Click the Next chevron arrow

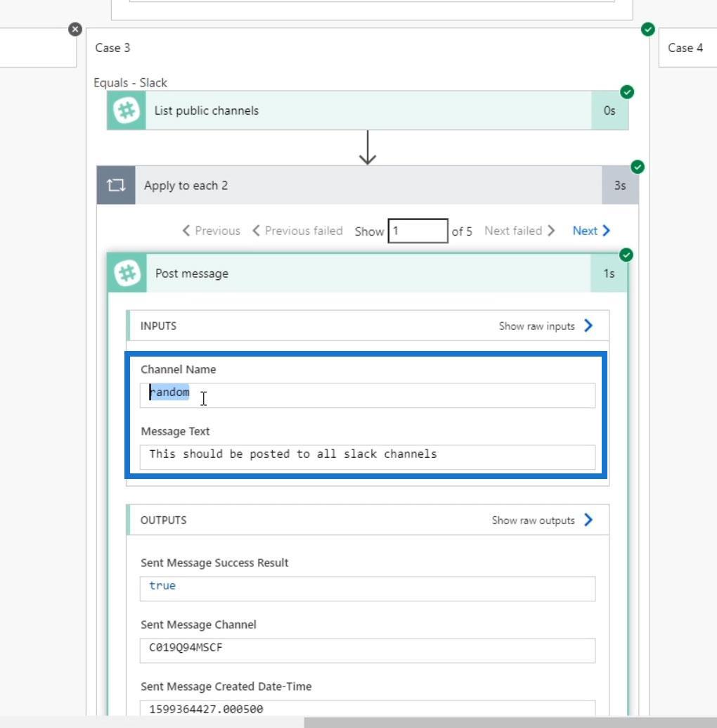[606, 231]
